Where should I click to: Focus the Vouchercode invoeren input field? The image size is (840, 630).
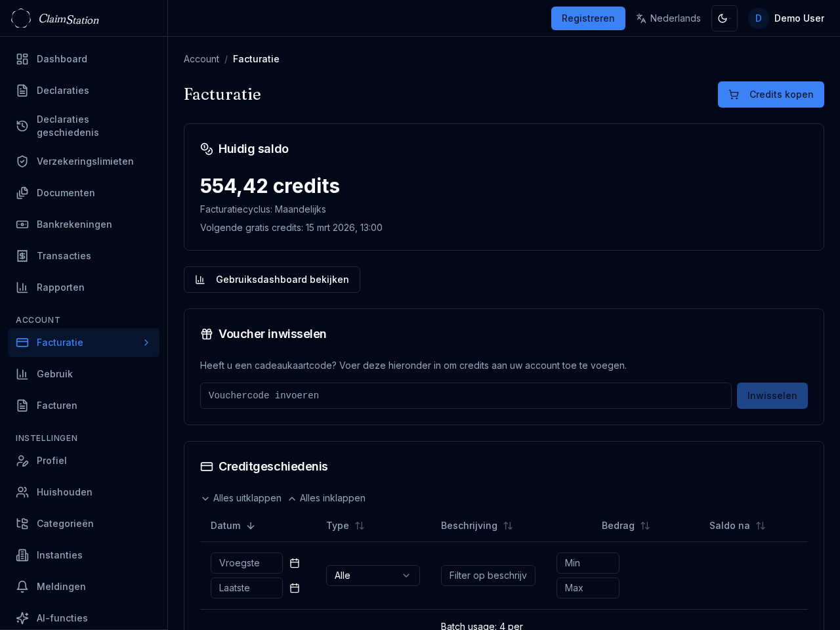point(465,396)
